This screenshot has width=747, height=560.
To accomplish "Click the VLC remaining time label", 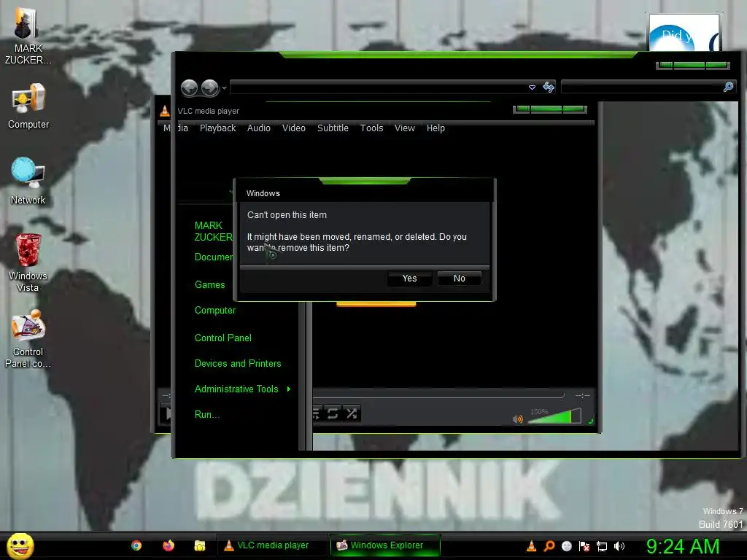I will click(x=582, y=395).
